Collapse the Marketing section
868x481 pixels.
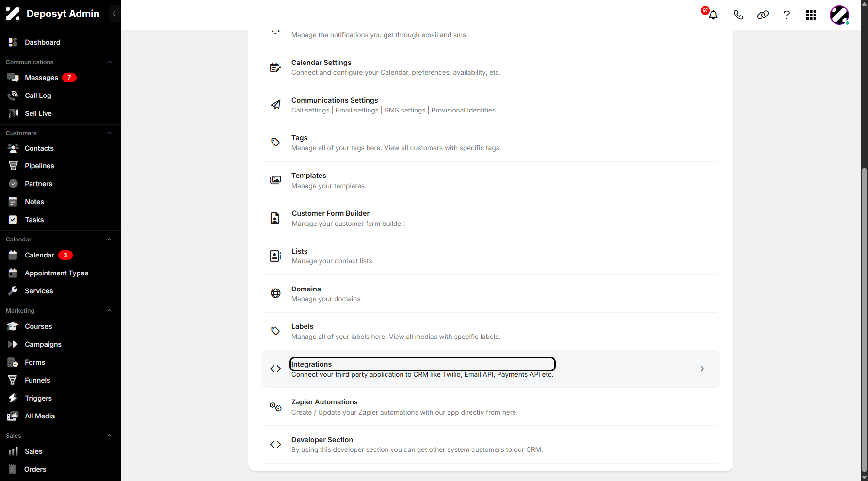point(110,311)
